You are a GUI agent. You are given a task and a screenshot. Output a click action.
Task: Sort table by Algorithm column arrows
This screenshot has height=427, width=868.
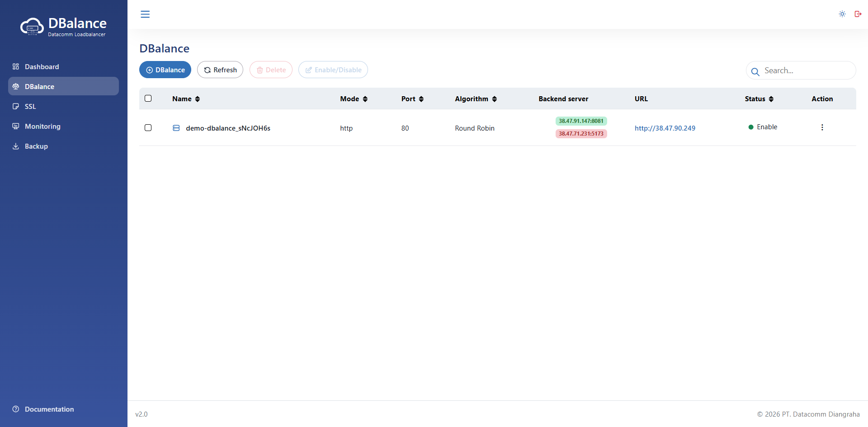pos(495,99)
